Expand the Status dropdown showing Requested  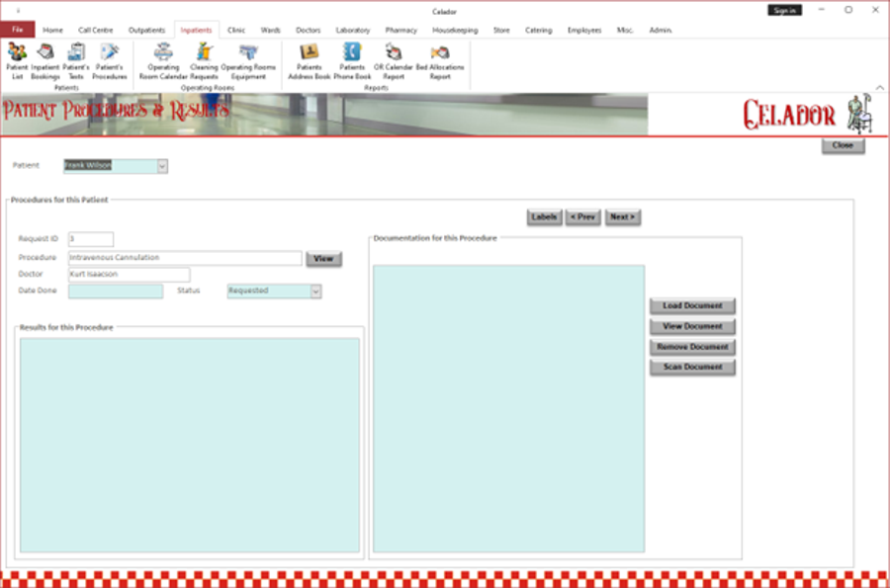[x=315, y=291]
